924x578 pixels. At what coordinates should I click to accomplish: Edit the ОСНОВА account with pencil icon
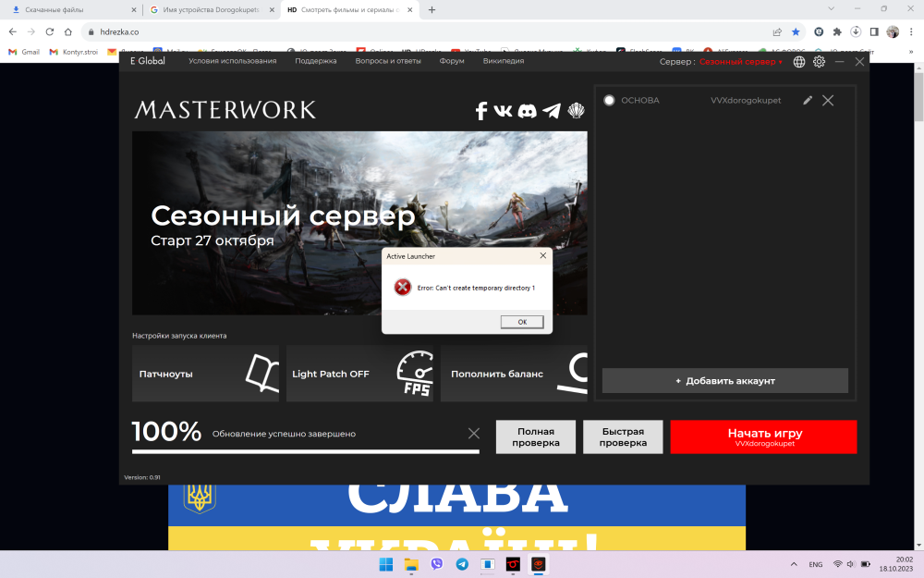point(808,101)
